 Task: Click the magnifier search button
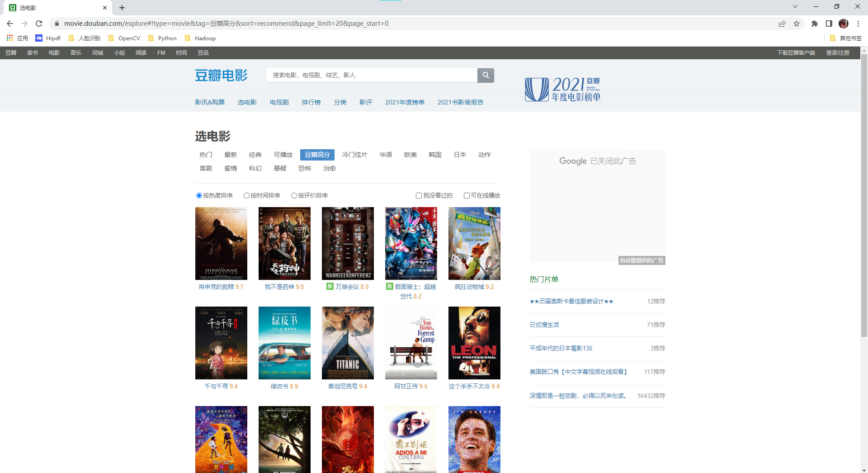(x=486, y=75)
